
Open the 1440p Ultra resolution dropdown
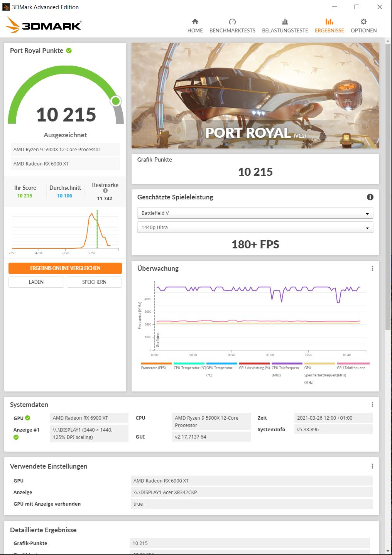[255, 227]
